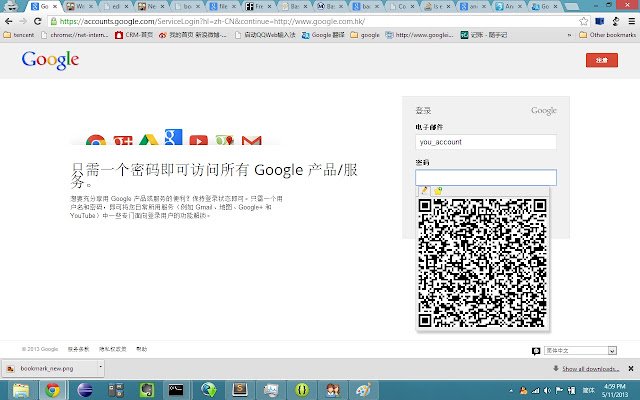
Task: Click the blue Google Search 'g' icon
Action: pyautogui.click(x=173, y=137)
